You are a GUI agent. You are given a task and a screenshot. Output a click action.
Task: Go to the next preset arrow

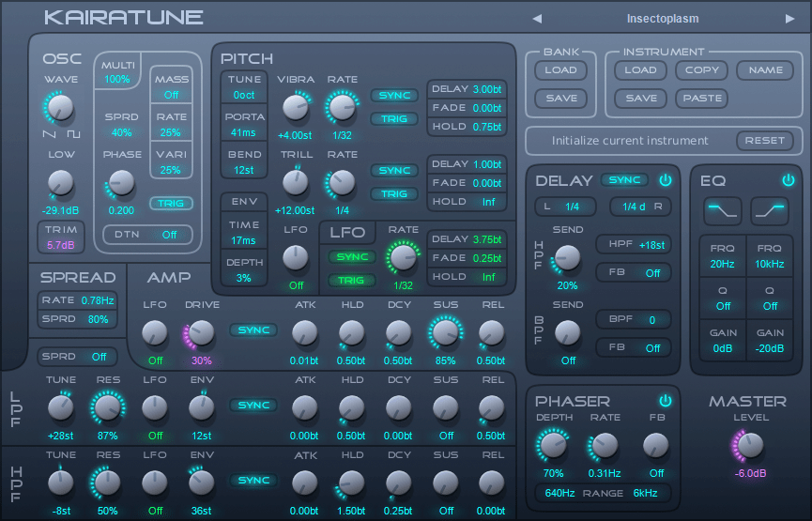789,19
